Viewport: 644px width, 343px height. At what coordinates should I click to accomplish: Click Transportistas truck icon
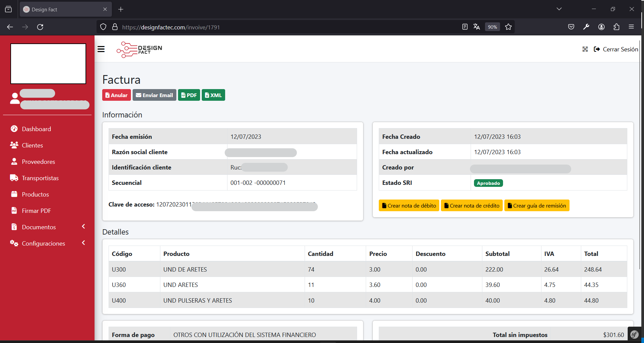[x=14, y=178]
